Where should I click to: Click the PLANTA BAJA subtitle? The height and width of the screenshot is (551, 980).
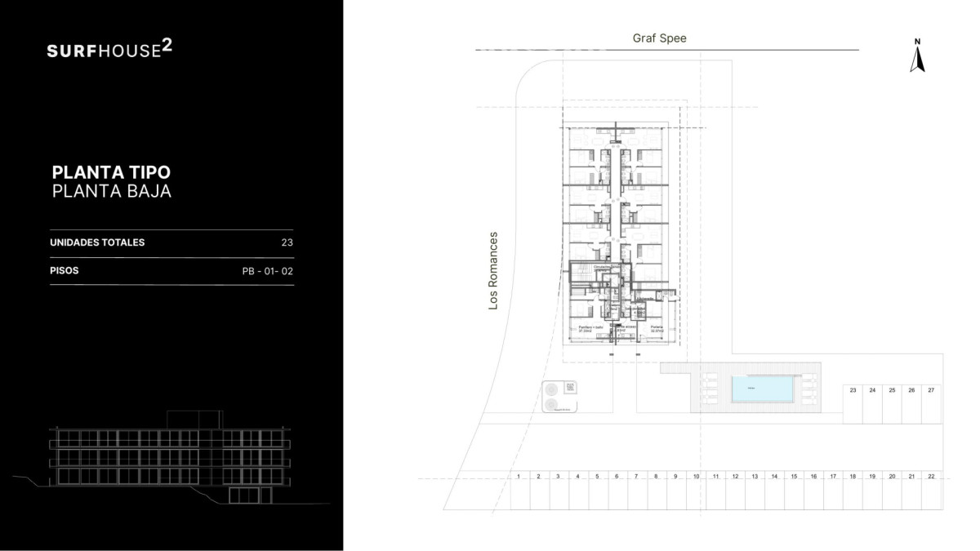coord(111,192)
